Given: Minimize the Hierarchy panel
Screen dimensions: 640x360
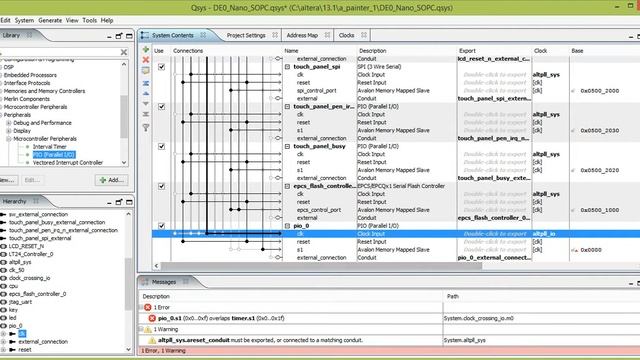Looking at the screenshot, I should tap(109, 203).
